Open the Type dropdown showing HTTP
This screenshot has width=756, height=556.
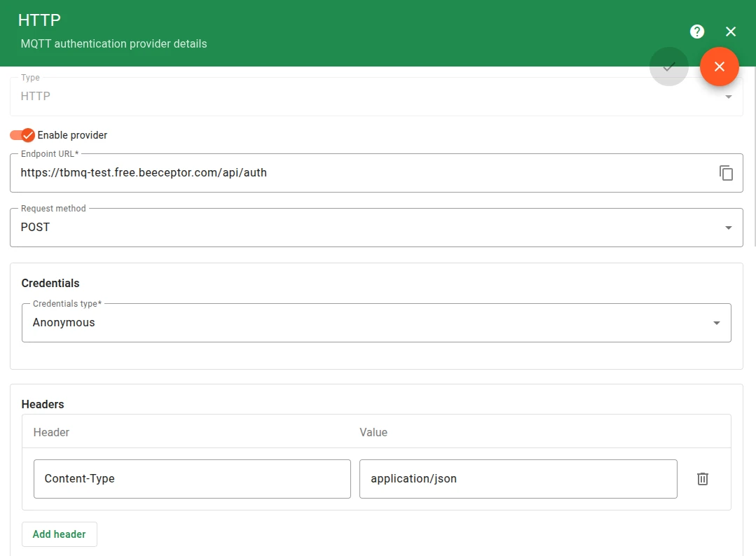click(376, 97)
